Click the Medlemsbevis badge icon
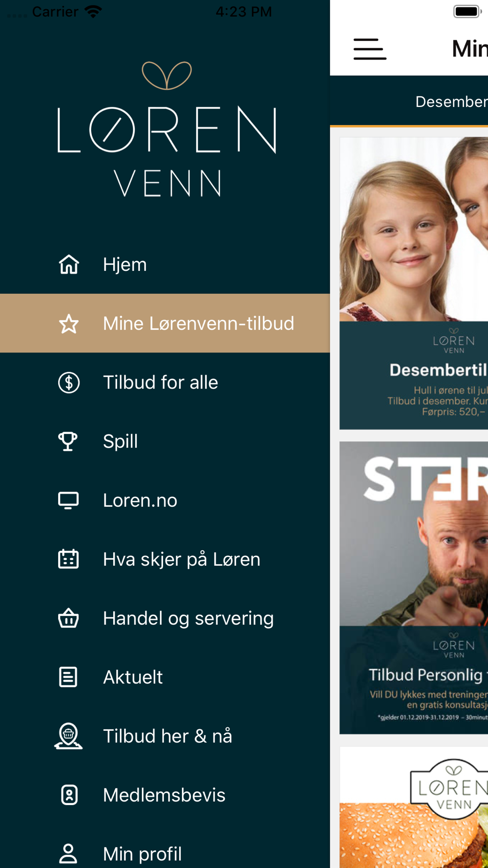 [69, 795]
